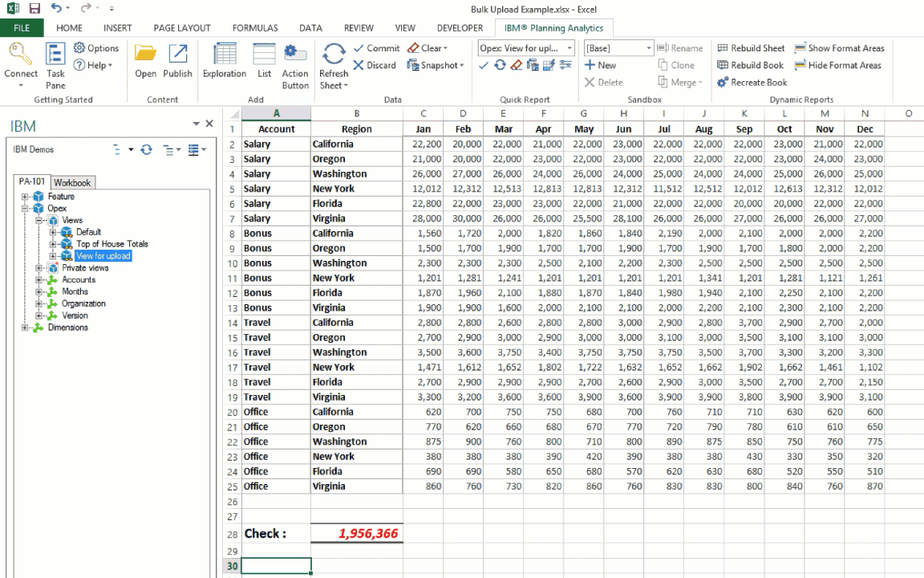Select row 28 header
This screenshot has height=578, width=924.
click(232, 534)
